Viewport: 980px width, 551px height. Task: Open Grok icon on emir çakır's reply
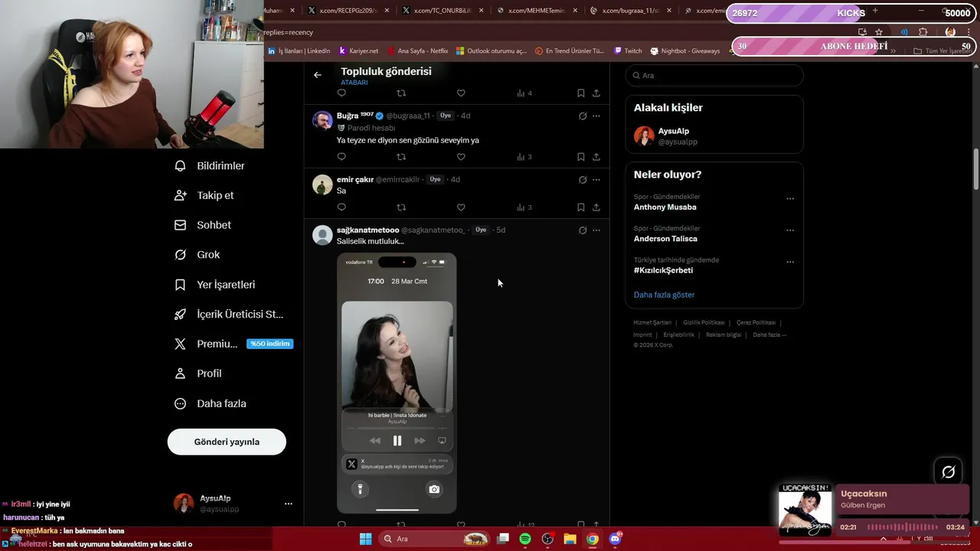tap(583, 180)
